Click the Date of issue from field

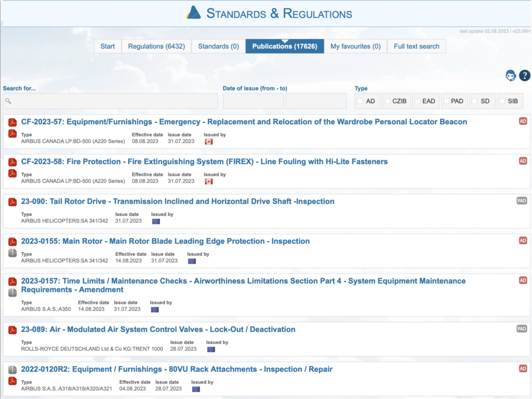[253, 101]
